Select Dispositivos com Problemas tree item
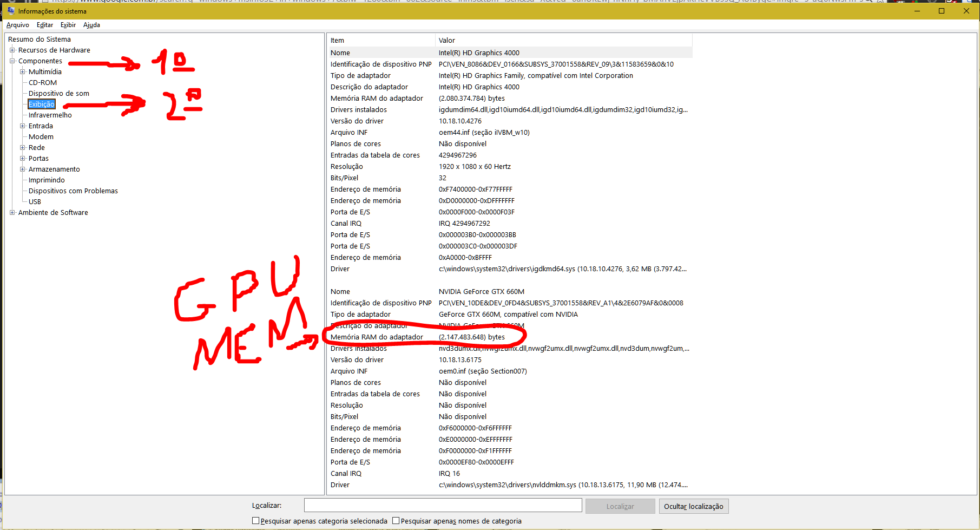The height and width of the screenshot is (530, 980). 73,191
